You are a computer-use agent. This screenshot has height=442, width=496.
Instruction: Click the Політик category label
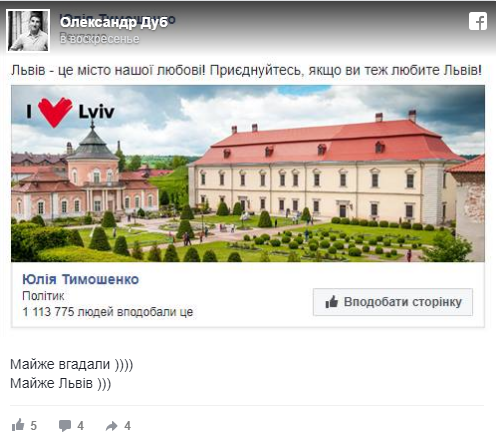coord(43,296)
